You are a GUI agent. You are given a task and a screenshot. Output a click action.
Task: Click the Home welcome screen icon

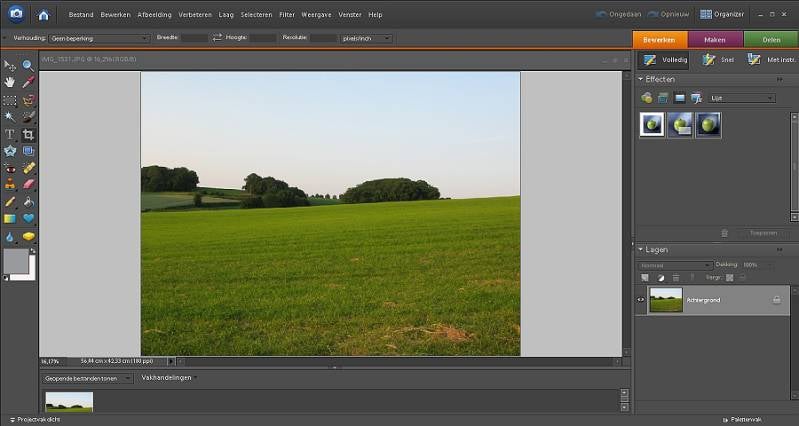[x=43, y=15]
